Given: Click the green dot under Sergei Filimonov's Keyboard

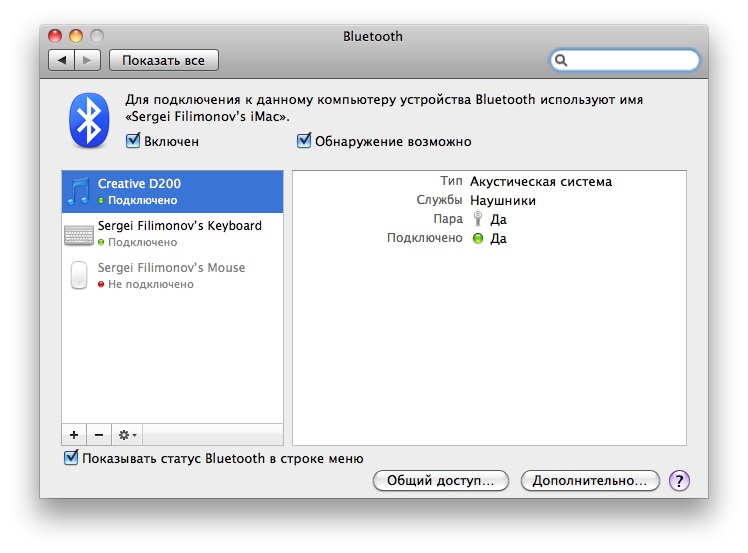Looking at the screenshot, I should coord(101,242).
